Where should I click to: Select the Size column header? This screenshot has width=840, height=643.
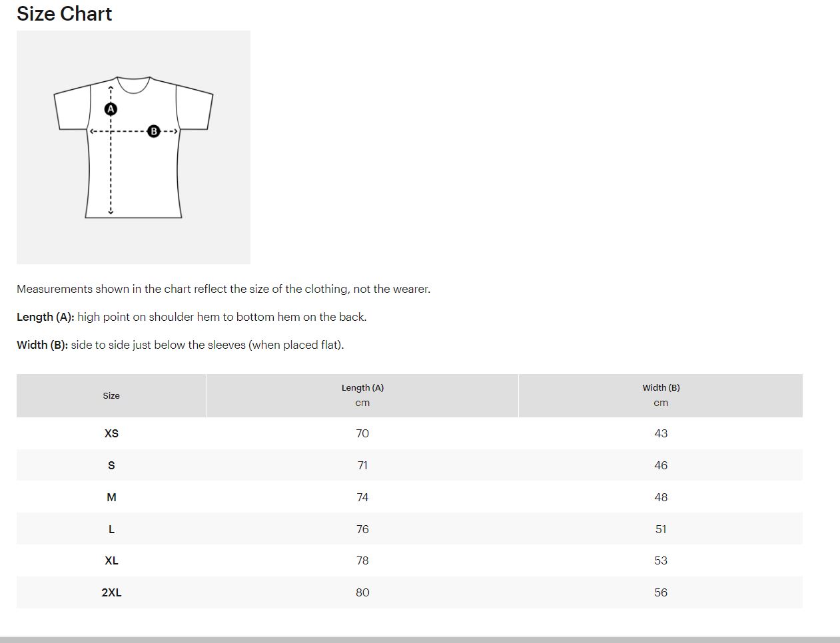click(111, 395)
